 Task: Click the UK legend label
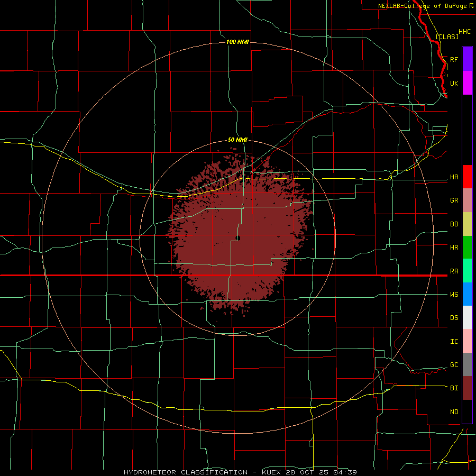(x=454, y=84)
